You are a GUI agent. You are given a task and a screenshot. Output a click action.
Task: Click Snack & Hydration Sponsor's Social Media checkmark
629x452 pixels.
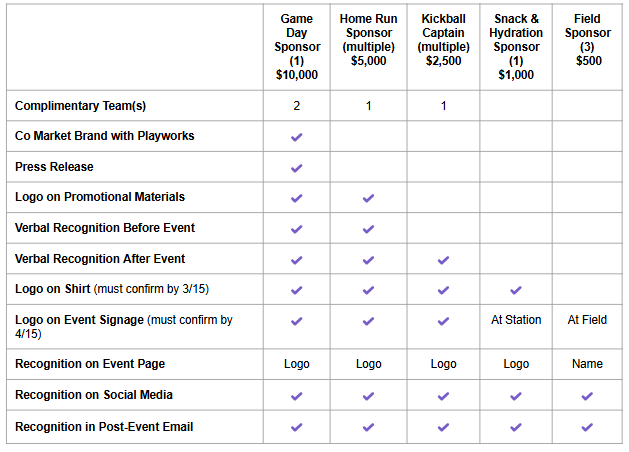coord(516,396)
